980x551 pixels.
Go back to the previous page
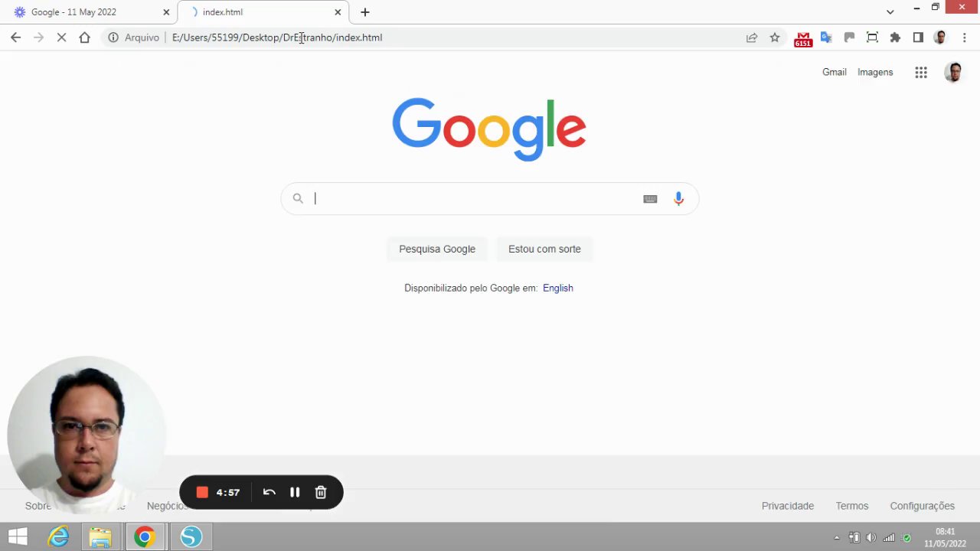pyautogui.click(x=15, y=37)
